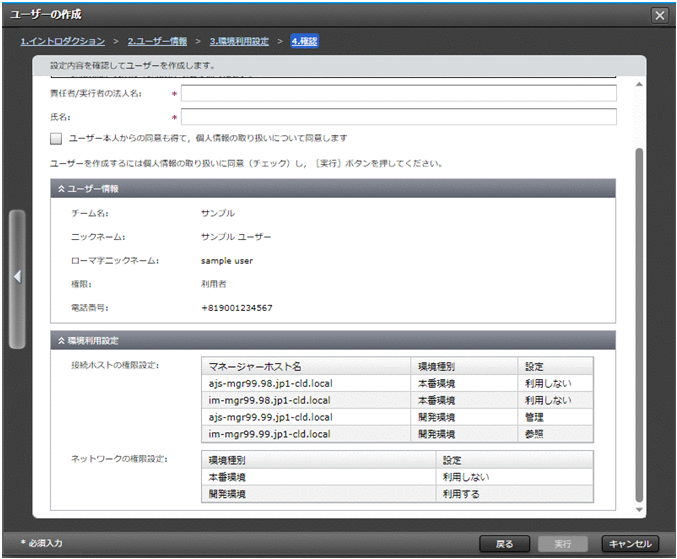Click the network 開発環境 row
The width and height of the screenshot is (677, 559).
(397, 494)
